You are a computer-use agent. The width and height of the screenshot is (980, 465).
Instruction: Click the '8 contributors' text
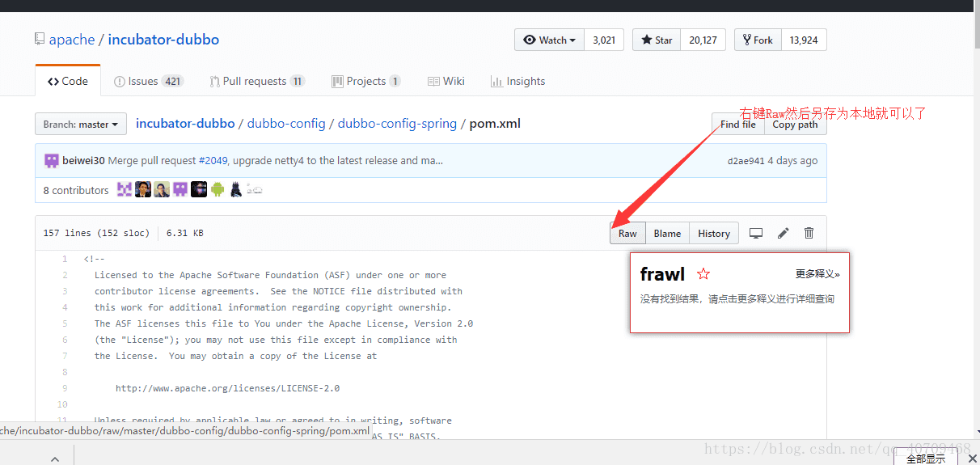[x=76, y=190]
